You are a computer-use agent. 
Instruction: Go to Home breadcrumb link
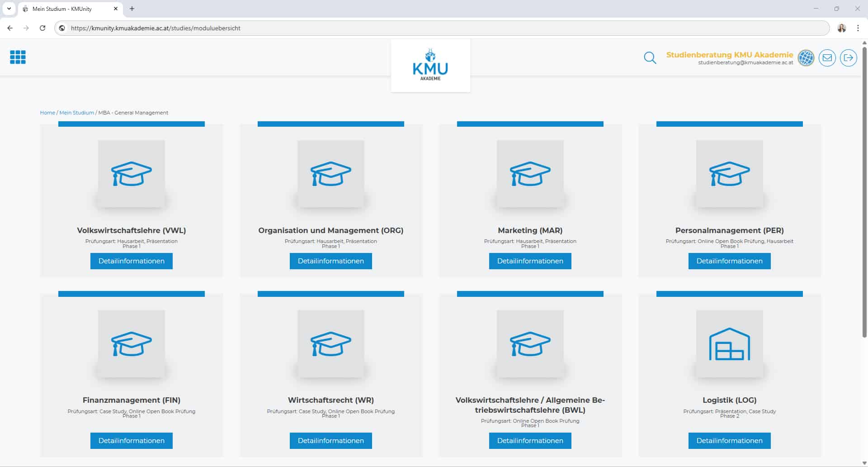(47, 113)
